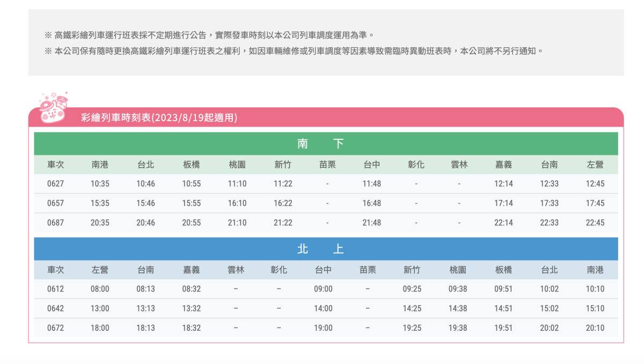
Task: Click the 17:14 嘉義 time of train 0657
Action: click(x=503, y=203)
